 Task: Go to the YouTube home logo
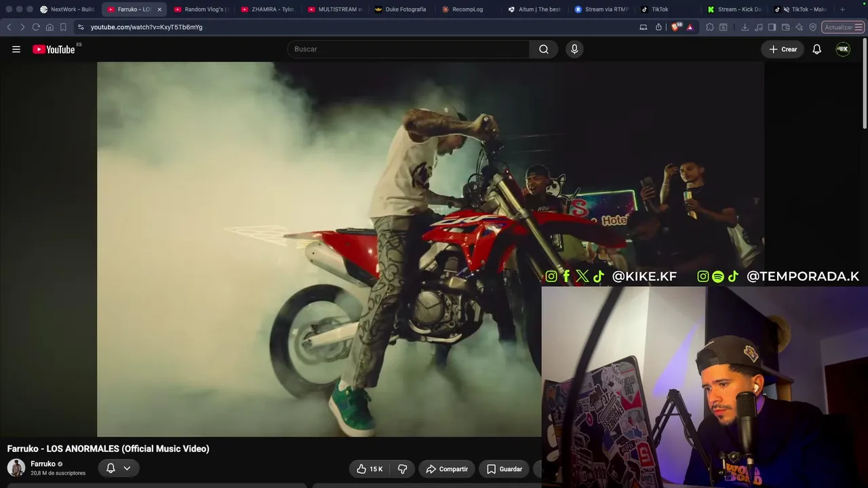coord(54,49)
